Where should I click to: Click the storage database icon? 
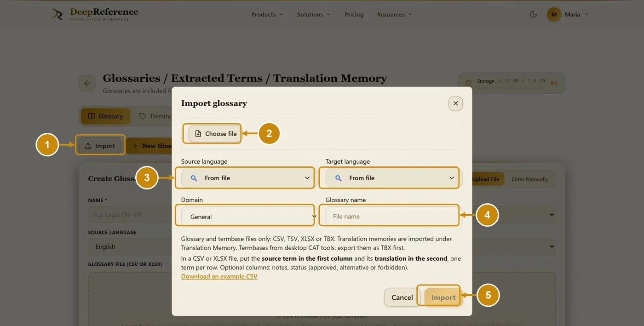469,83
